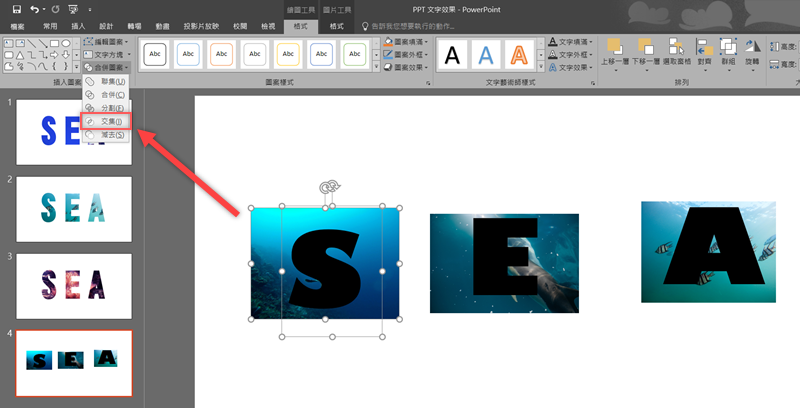The image size is (800, 408).
Task: Click the 旋轉 rotate icon
Action: 750,48
